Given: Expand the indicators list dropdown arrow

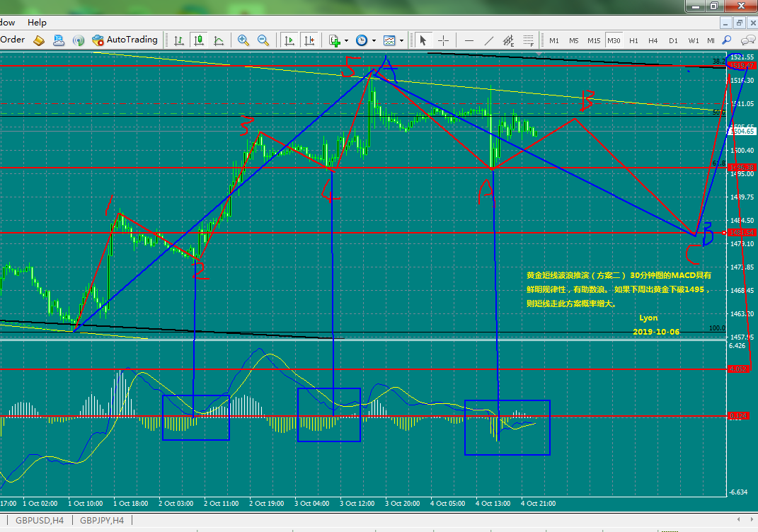Looking at the screenshot, I should [346, 40].
